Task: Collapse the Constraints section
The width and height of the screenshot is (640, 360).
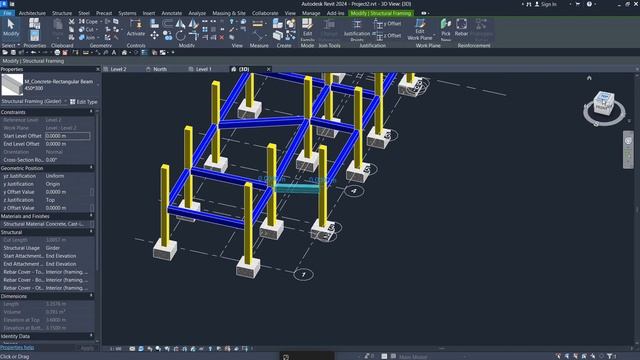Action: click(x=91, y=112)
